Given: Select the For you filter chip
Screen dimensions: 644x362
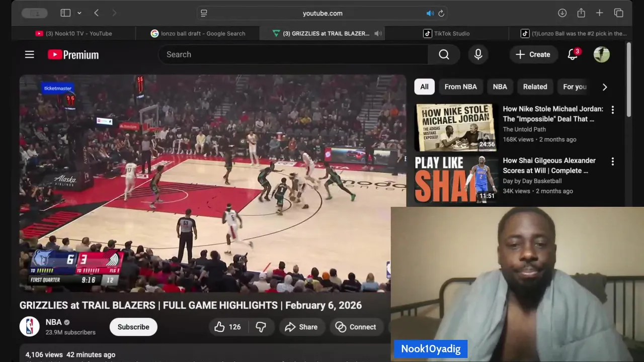Looking at the screenshot, I should click(575, 86).
